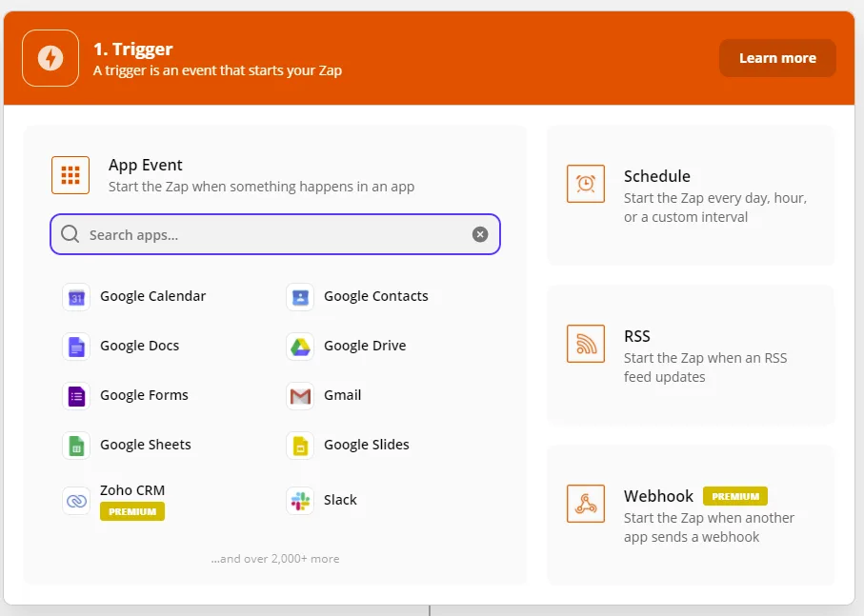The image size is (864, 616).
Task: Select the Google Calendar label
Action: 152,296
